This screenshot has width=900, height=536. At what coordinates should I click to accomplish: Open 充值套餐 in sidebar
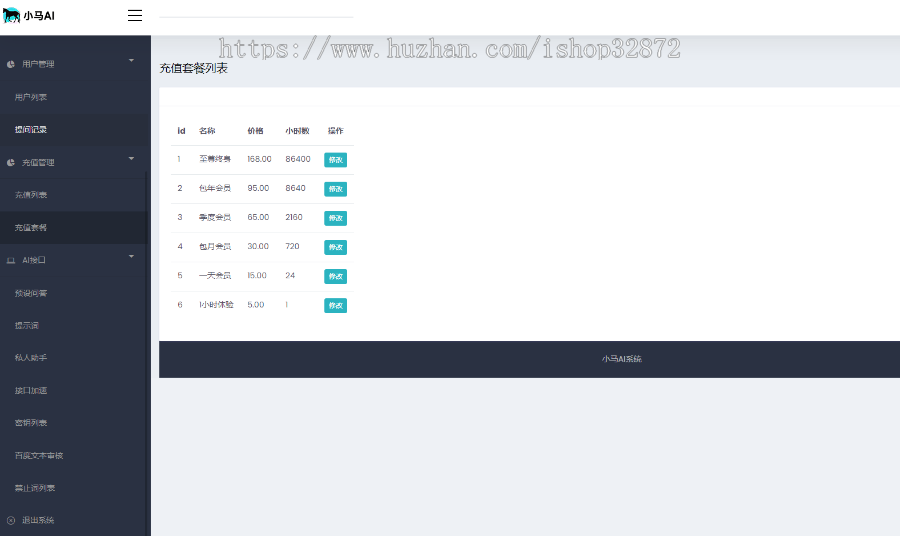31,228
